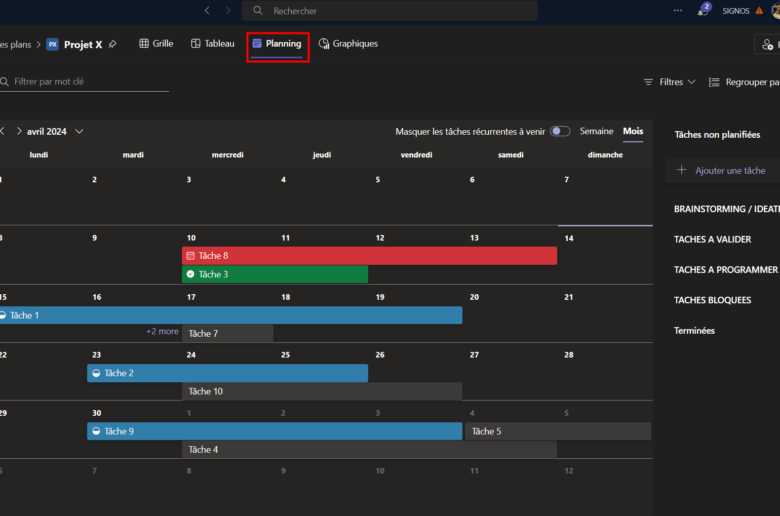The height and width of the screenshot is (516, 780).
Task: Expand the Filtres dropdown
Action: click(669, 82)
